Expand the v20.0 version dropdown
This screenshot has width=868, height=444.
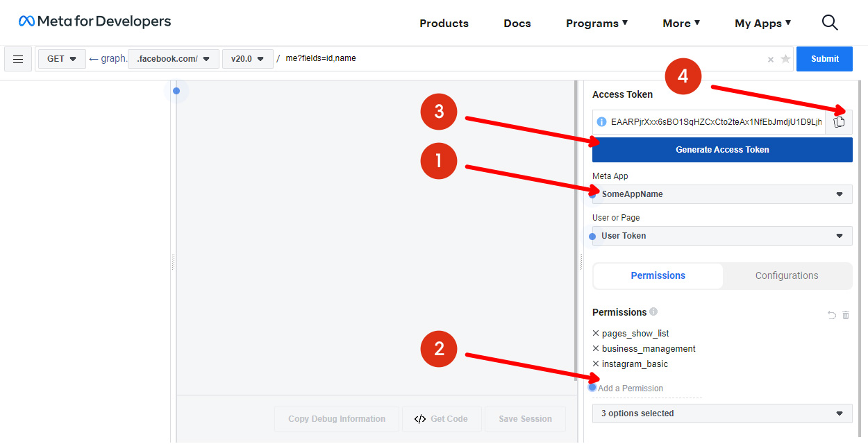pos(247,59)
